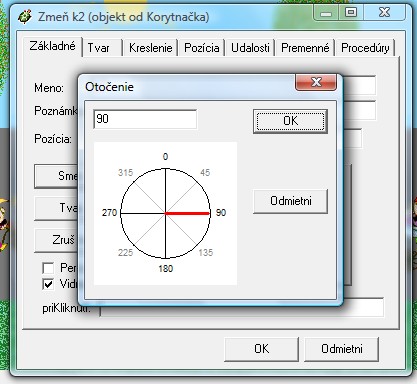Cancel rotation with Odmietni in Otočenie dialog
The height and width of the screenshot is (384, 417).
(290, 201)
